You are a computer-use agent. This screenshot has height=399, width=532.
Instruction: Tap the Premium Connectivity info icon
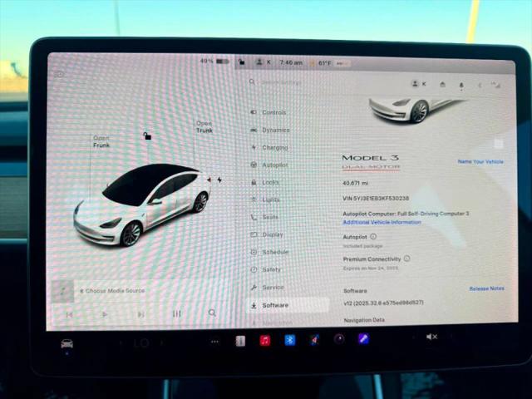point(406,259)
